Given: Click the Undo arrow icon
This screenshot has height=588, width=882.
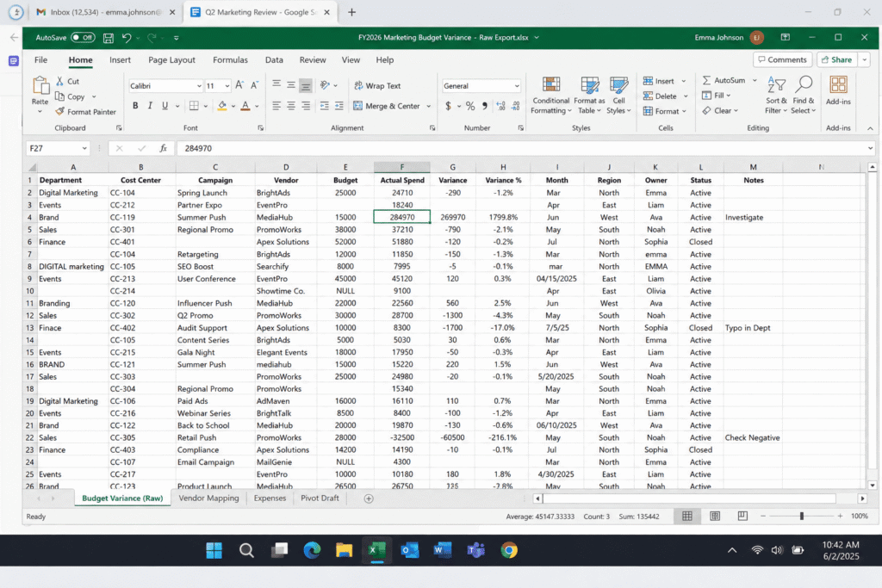Looking at the screenshot, I should [x=127, y=38].
